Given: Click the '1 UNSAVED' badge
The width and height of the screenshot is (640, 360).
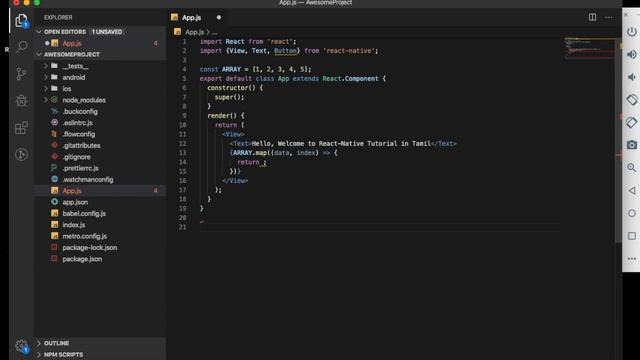Looking at the screenshot, I should (x=107, y=31).
